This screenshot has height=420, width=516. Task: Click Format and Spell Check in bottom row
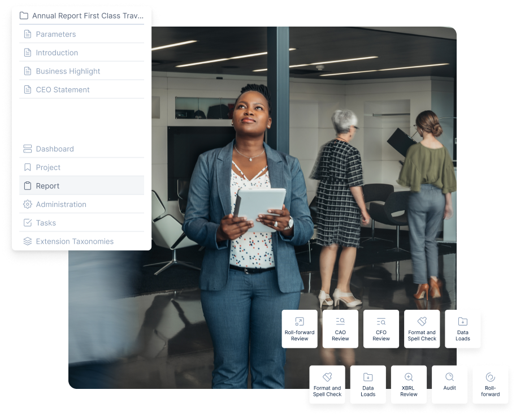[327, 384]
